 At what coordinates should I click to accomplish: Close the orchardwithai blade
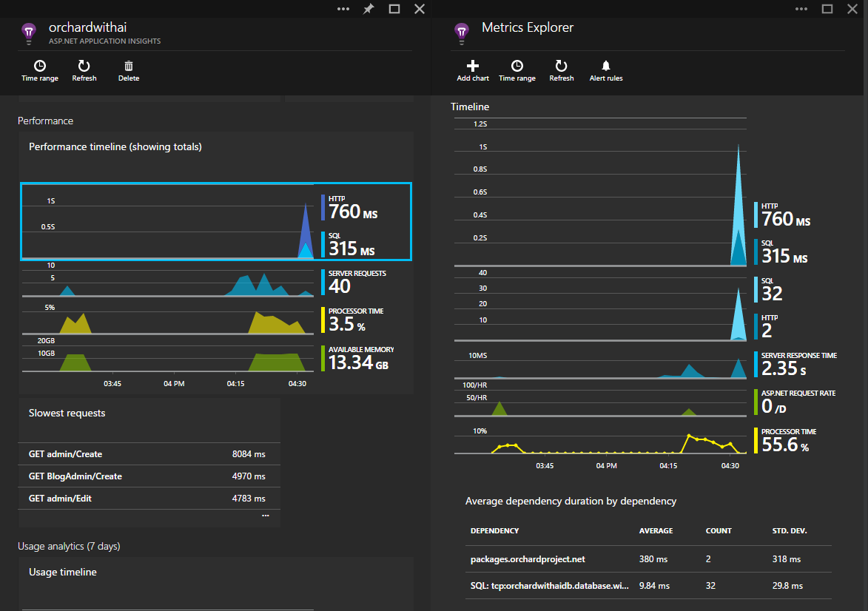point(420,9)
